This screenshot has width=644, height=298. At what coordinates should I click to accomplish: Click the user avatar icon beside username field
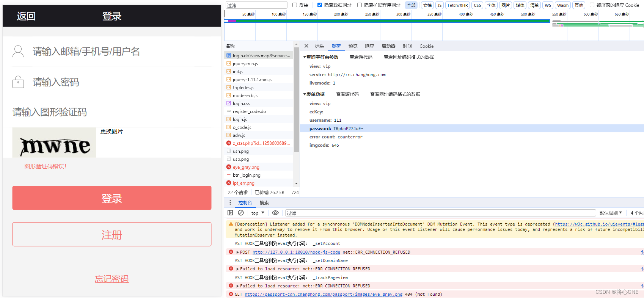click(x=18, y=51)
